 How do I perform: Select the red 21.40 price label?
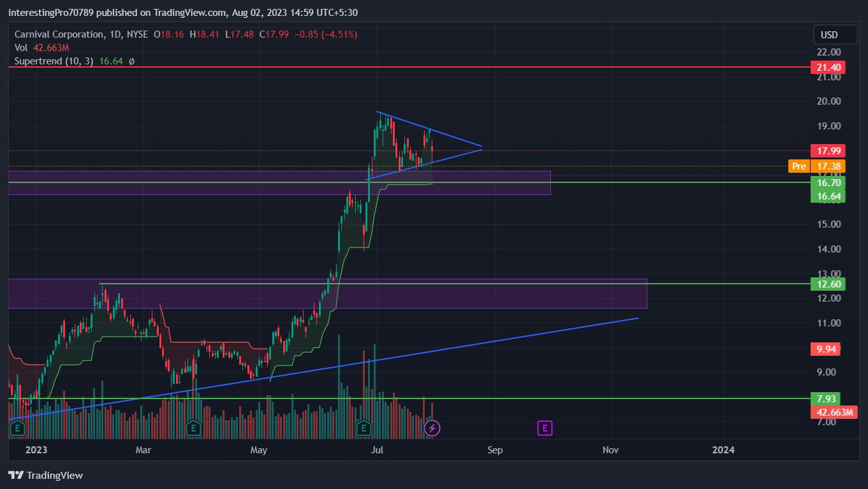tap(827, 67)
